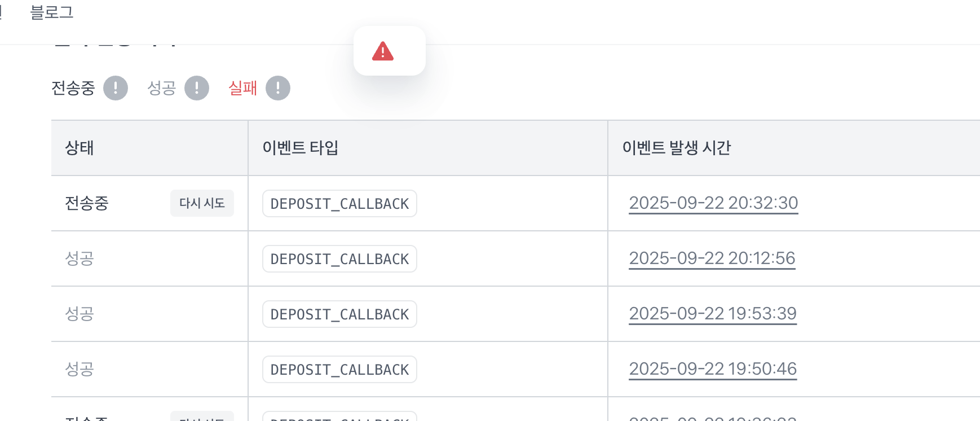
Task: Click info icon next to 전송중 filter
Action: (116, 88)
